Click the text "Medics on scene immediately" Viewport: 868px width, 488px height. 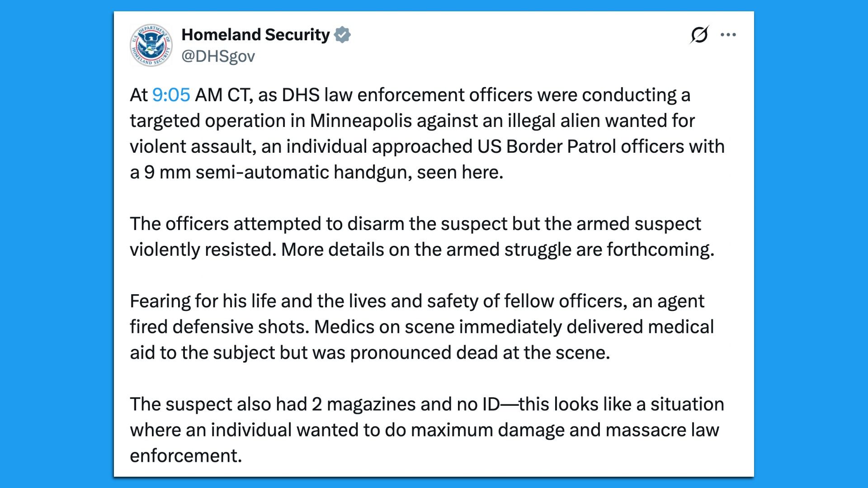pos(438,327)
